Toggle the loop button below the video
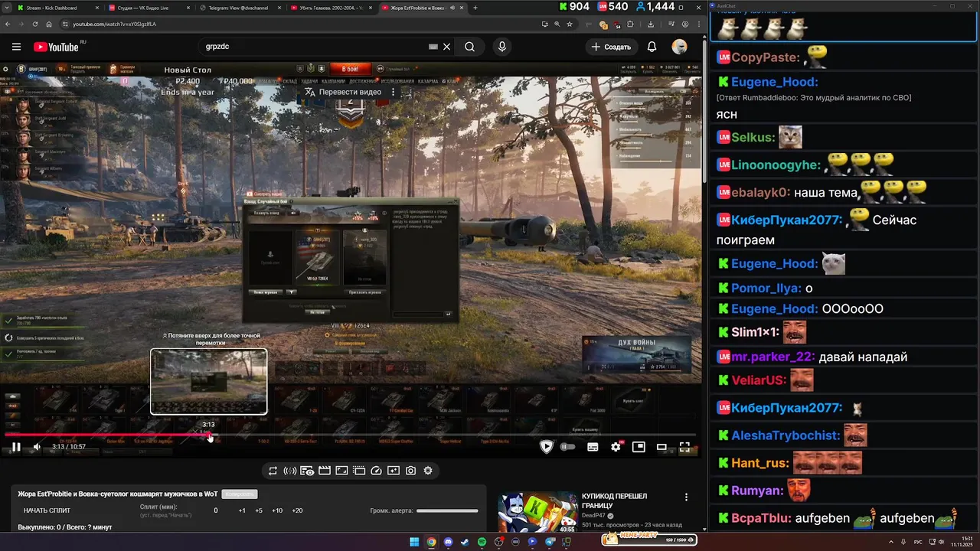The height and width of the screenshot is (551, 980). (x=273, y=471)
